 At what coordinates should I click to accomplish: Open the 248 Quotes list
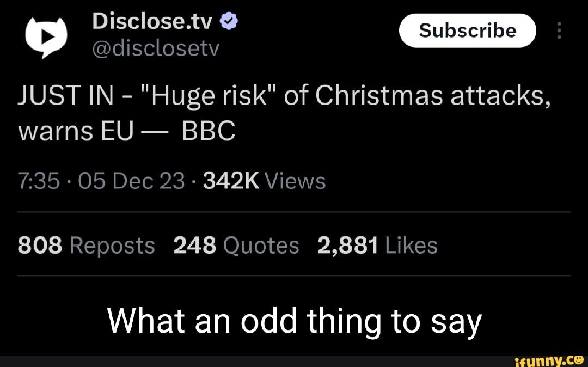pos(236,245)
